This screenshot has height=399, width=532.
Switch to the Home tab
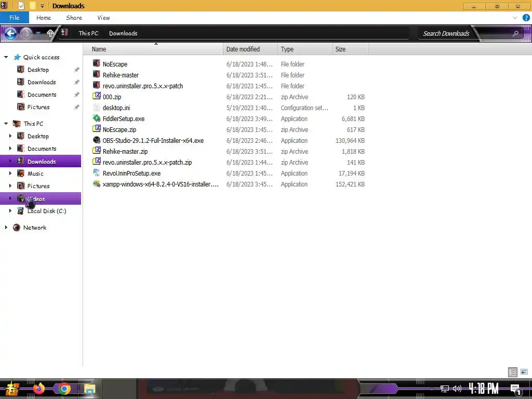[x=44, y=18]
